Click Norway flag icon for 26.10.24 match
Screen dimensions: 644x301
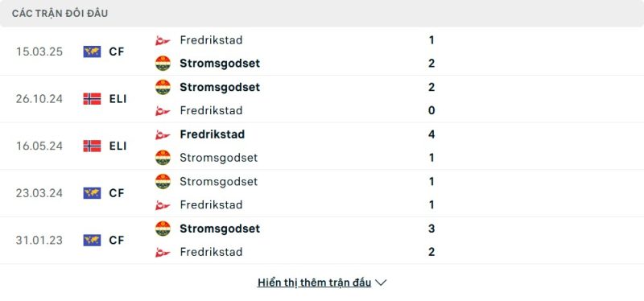[92, 99]
